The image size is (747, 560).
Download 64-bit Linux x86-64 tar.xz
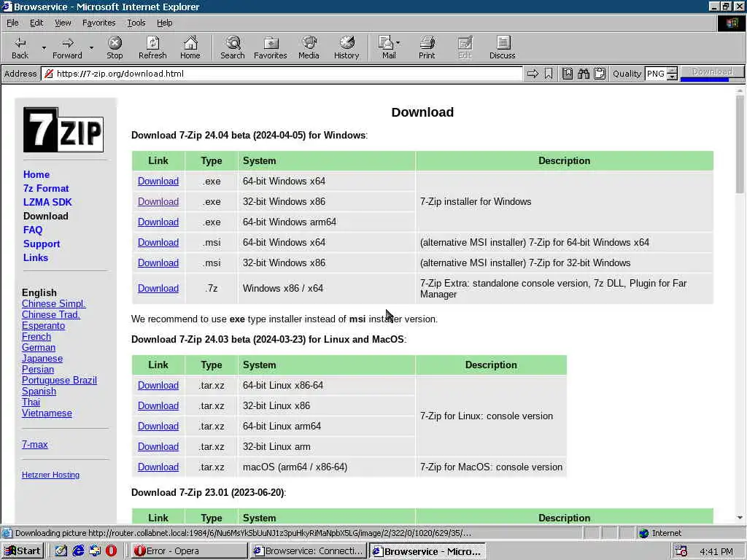point(158,385)
